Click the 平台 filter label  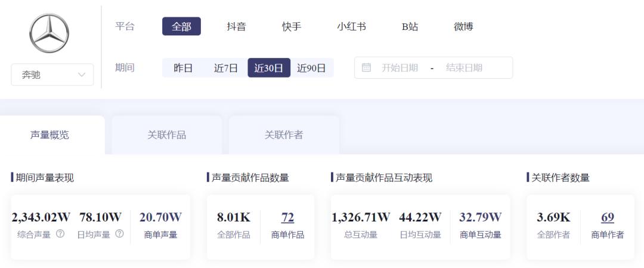pyautogui.click(x=125, y=26)
